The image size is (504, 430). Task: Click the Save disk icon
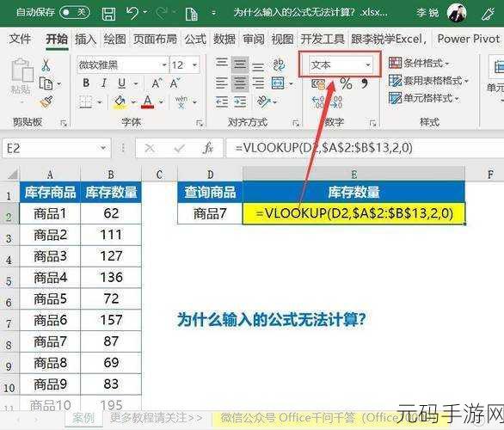tap(108, 14)
